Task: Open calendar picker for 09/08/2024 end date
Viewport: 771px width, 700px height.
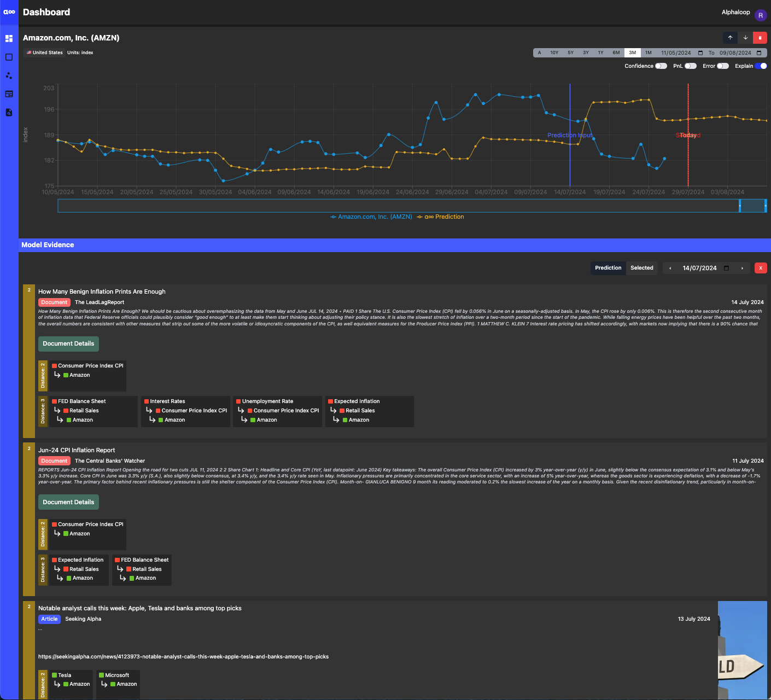Action: coord(759,53)
